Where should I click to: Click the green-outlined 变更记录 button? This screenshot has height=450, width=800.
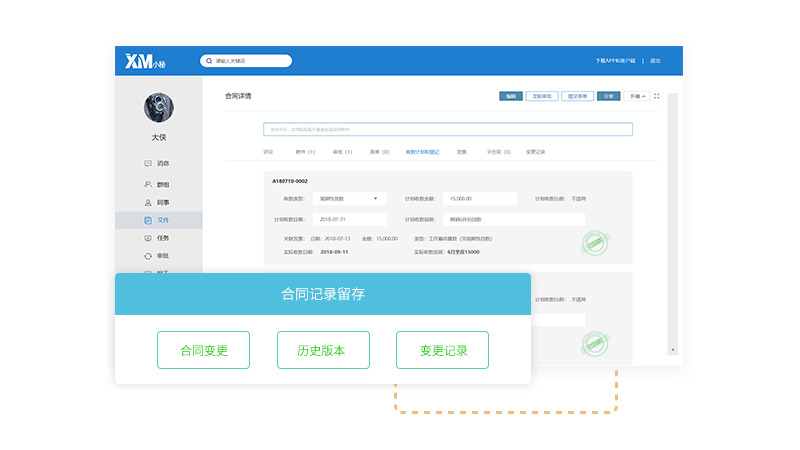tap(442, 350)
